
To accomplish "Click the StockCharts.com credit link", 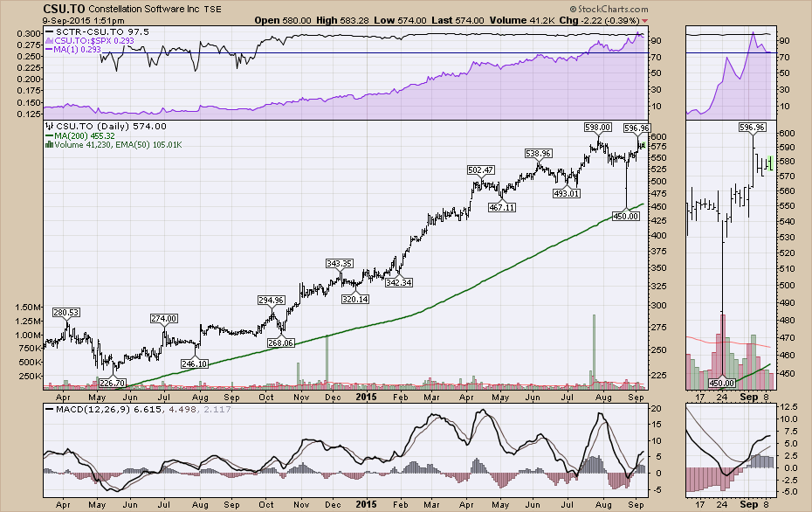I will (609, 10).
